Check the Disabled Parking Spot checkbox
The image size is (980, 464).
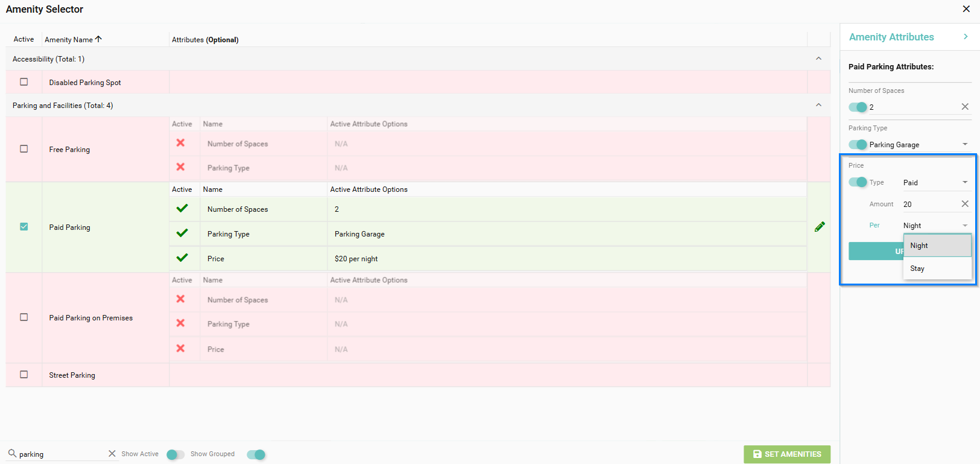pos(24,82)
